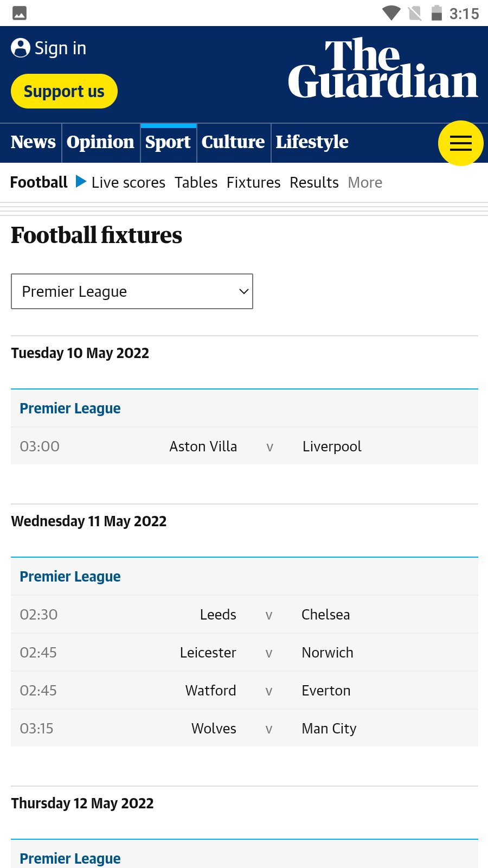Open the Results page
488x868 pixels.
point(314,182)
